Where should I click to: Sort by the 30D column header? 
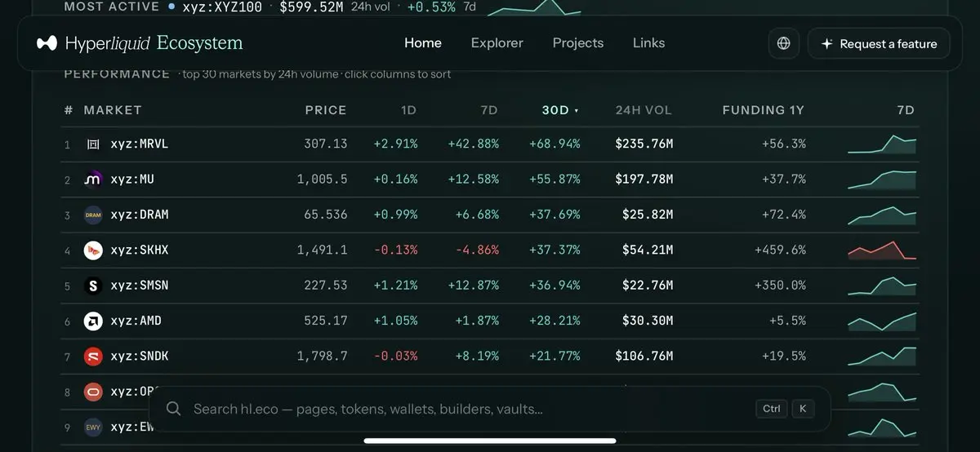(x=560, y=110)
